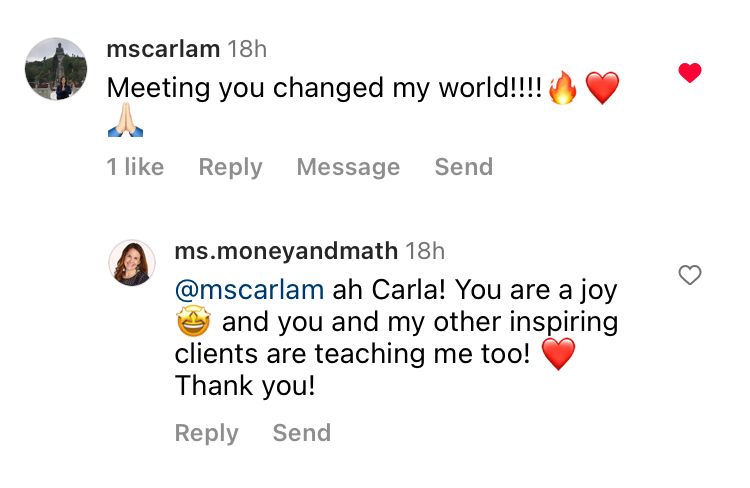Click the fire emoji in mscarlam's comment
This screenshot has width=750, height=488.
tap(562, 88)
